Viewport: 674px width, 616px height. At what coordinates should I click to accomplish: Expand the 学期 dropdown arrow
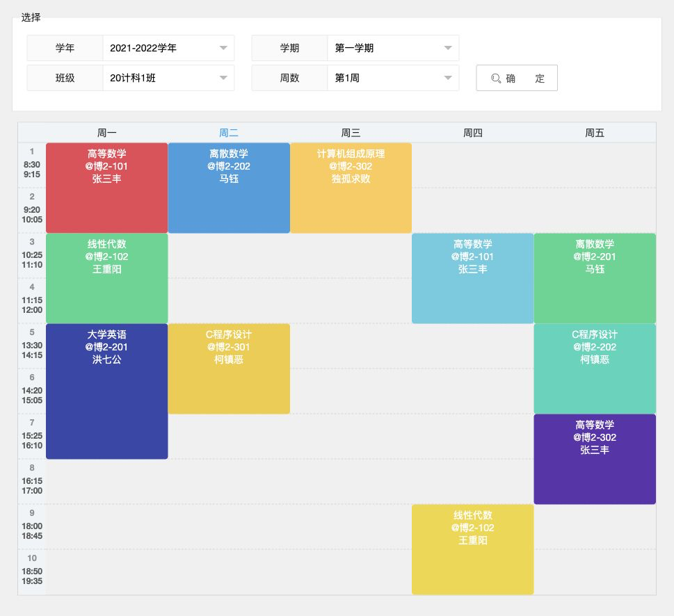[448, 48]
